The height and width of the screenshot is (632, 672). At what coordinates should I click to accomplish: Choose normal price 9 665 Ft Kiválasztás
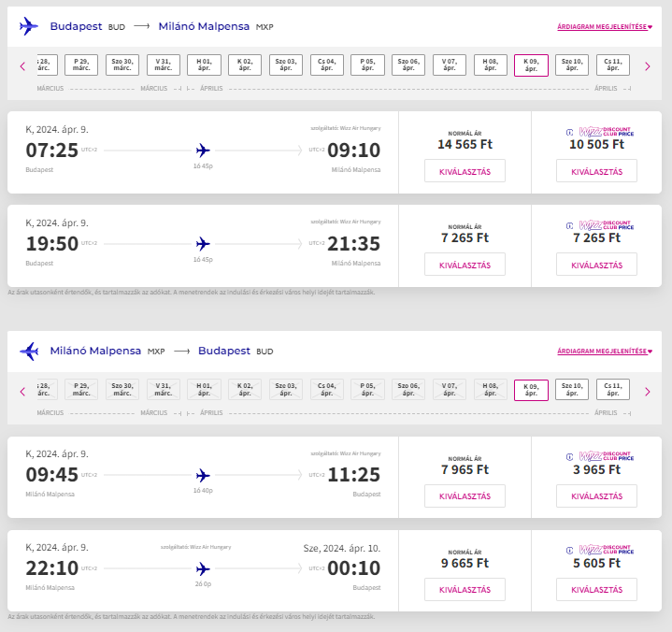(465, 589)
